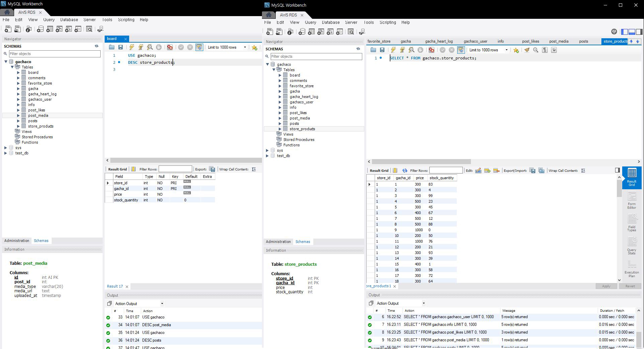Viewport: 644px width, 349px height.
Task: Collapse gachaco schema in right window tree
Action: coord(267,64)
